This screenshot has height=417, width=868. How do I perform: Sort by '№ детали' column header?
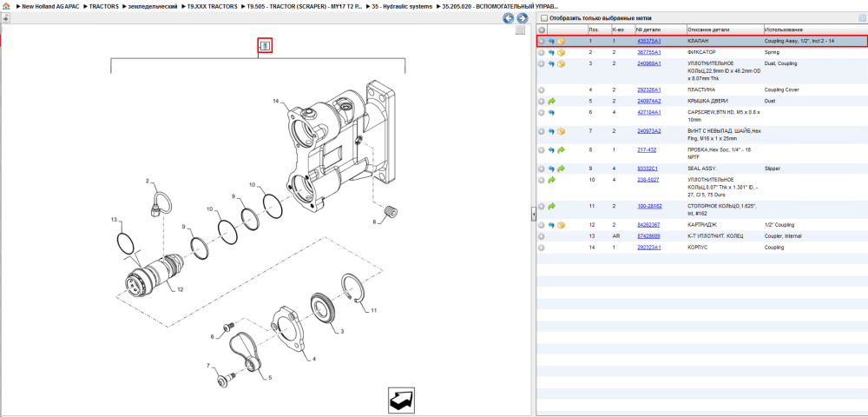pyautogui.click(x=648, y=30)
